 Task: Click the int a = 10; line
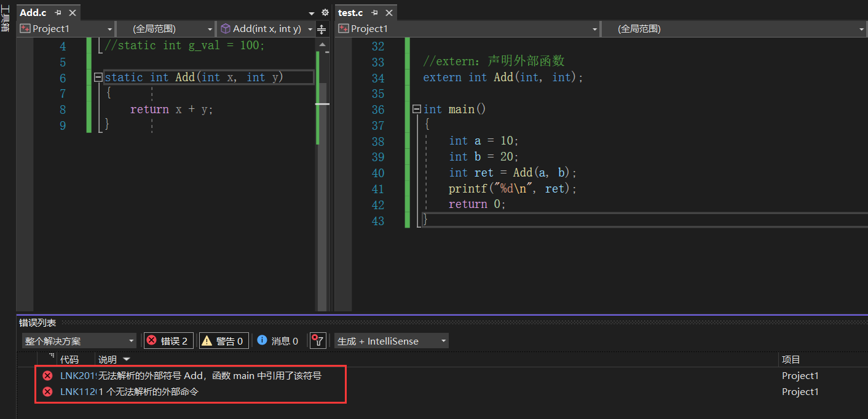point(484,141)
